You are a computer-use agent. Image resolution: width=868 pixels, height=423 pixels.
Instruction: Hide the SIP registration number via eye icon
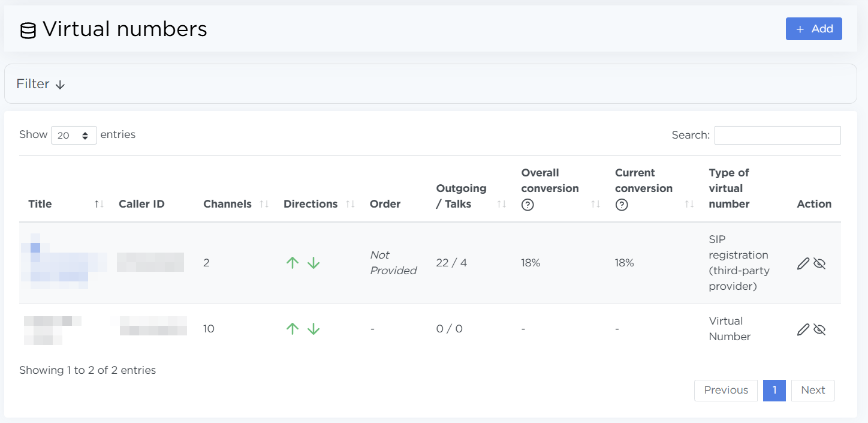pos(819,263)
